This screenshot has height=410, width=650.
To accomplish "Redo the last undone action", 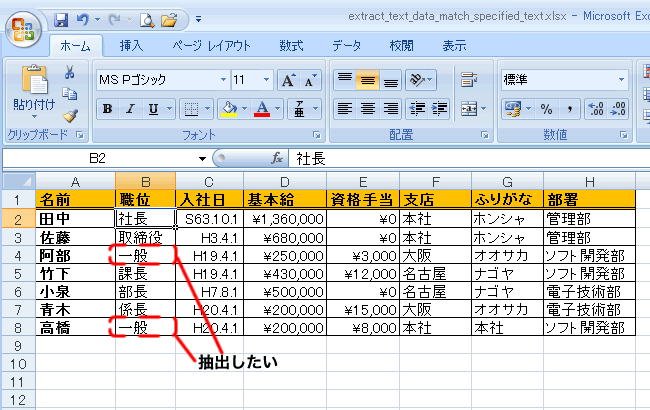I will (x=114, y=19).
